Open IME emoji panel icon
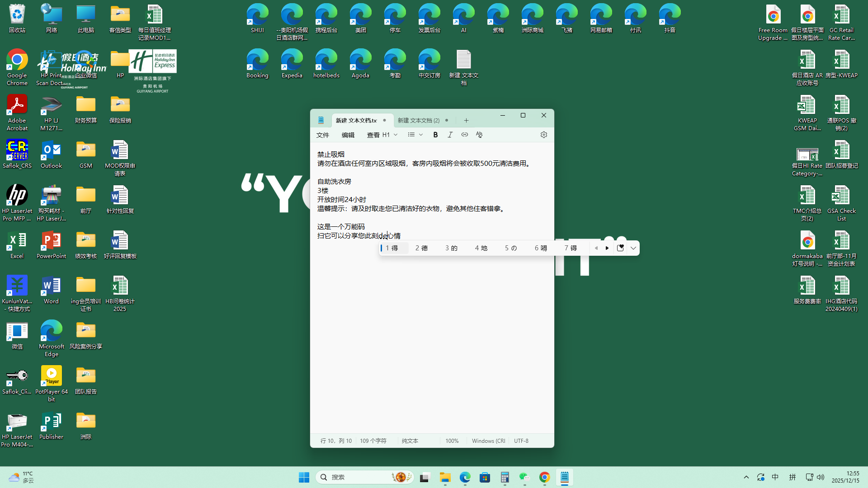Viewport: 868px width, 488px height. (620, 248)
